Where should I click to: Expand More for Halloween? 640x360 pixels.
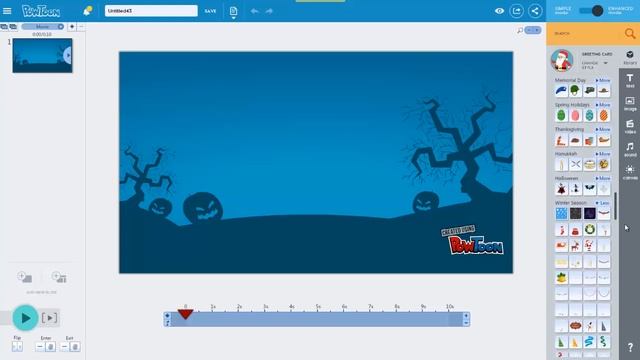coord(603,178)
